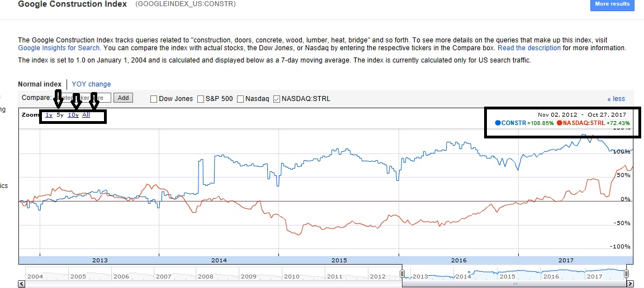Click 2008 in the overview timeline strip
Screen dimensions: 644x288
point(205,276)
